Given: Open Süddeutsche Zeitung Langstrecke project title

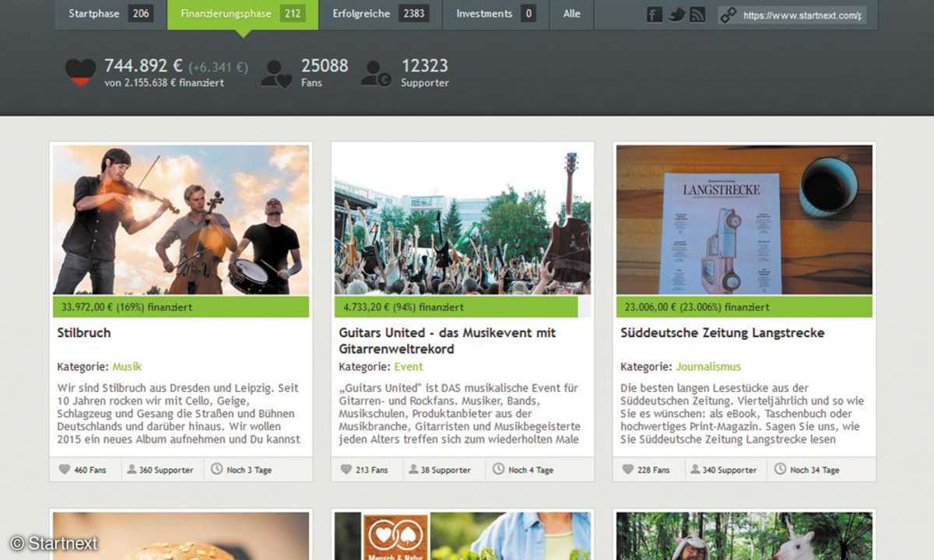Looking at the screenshot, I should pos(722,333).
